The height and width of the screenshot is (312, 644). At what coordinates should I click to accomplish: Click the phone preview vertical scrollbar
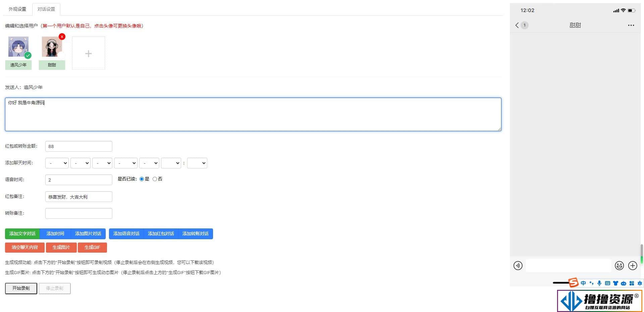pos(642,254)
